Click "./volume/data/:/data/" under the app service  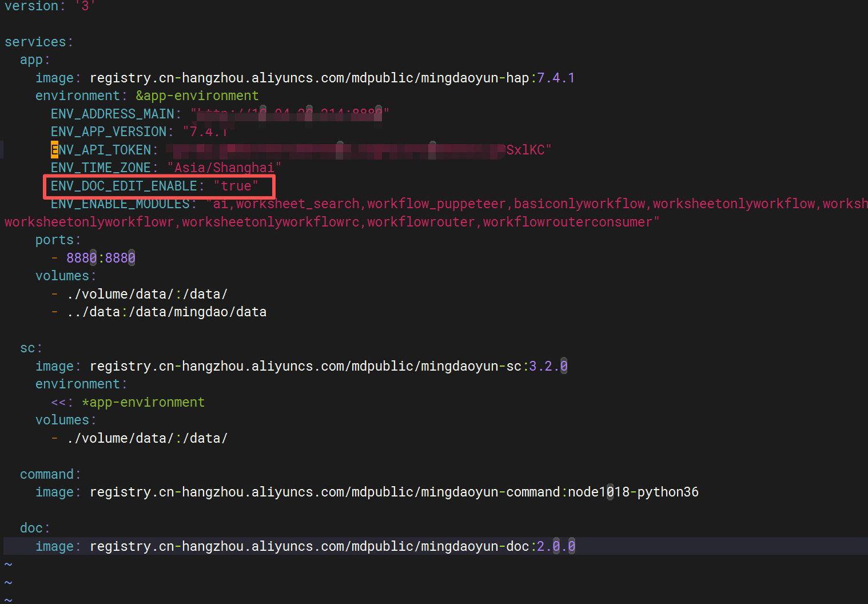(x=147, y=294)
